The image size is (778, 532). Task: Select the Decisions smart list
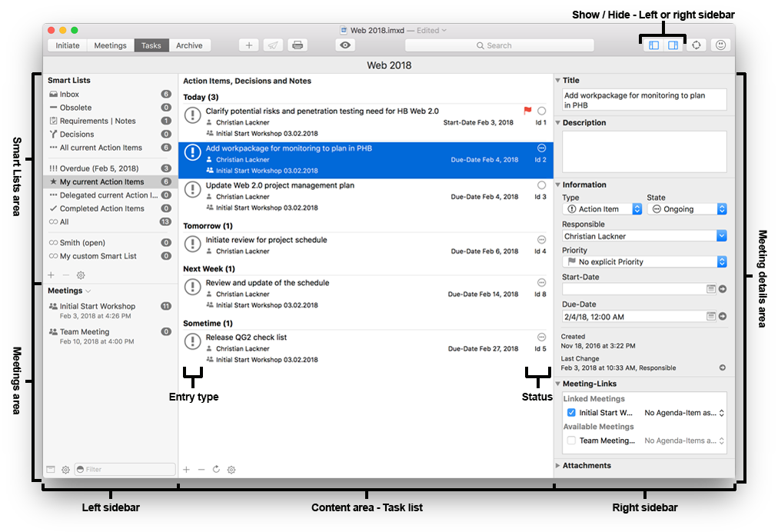(110, 135)
